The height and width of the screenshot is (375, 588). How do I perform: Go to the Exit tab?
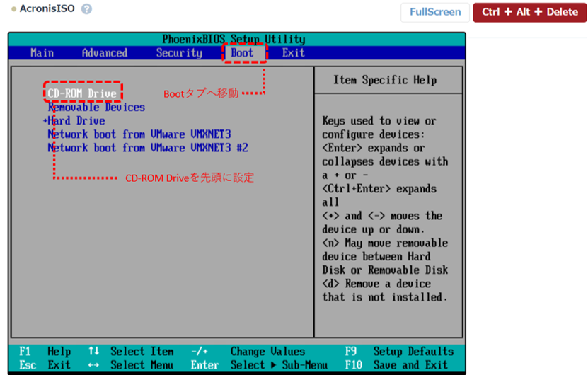[x=294, y=53]
